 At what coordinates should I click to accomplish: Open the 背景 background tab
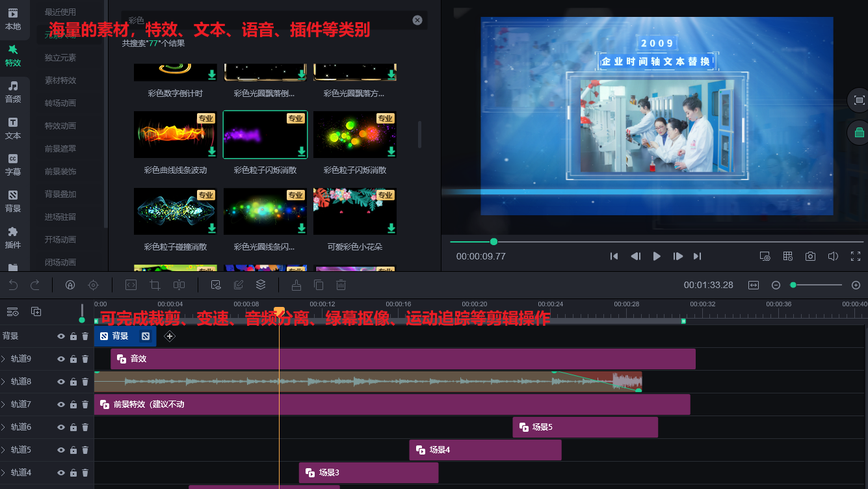pos(13,202)
